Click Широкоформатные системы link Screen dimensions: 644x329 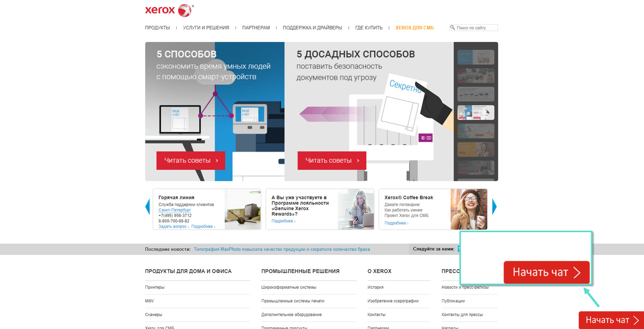coord(289,287)
